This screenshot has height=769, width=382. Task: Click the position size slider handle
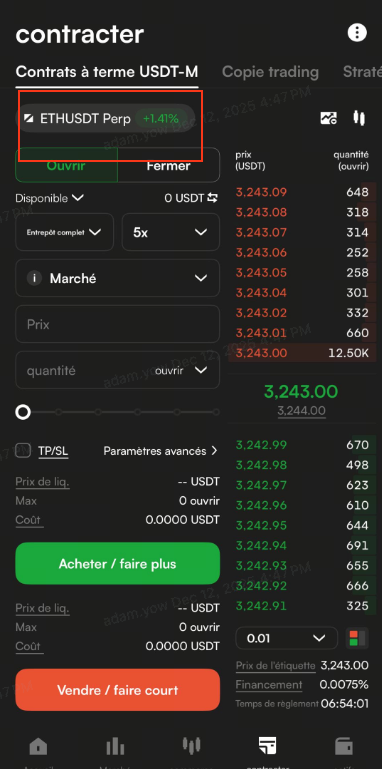point(23,412)
